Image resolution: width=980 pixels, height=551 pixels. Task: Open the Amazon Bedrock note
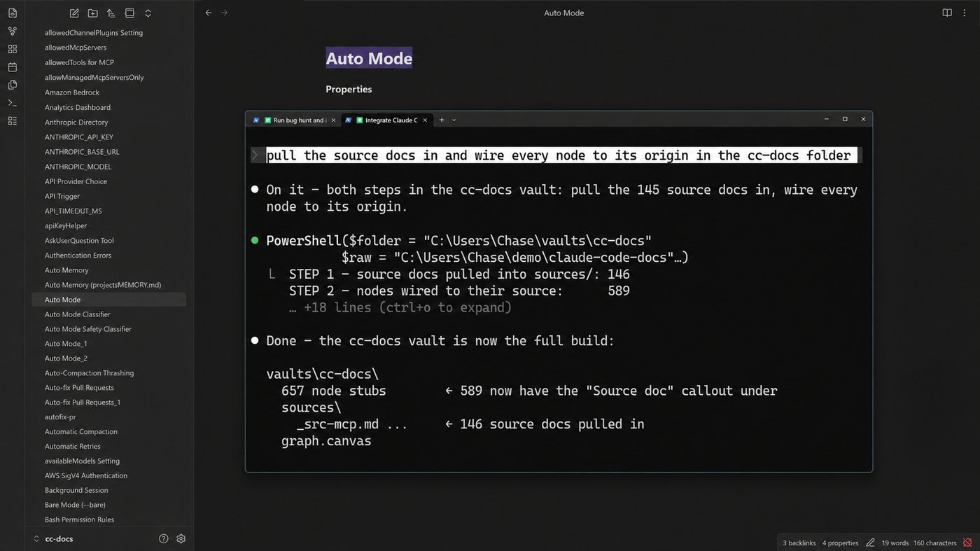coord(72,92)
